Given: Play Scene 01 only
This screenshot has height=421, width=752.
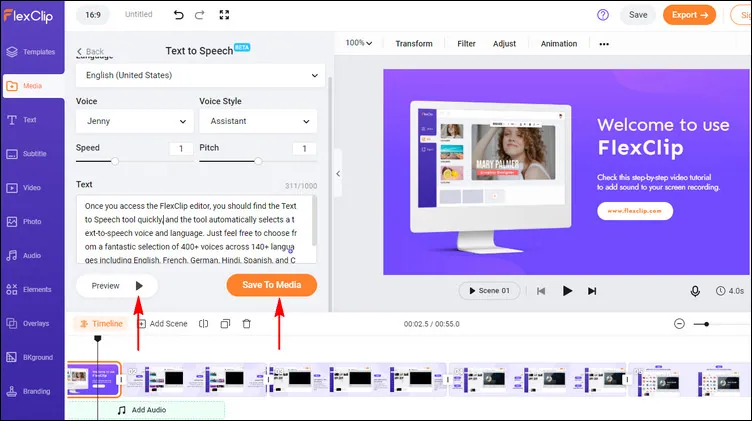Looking at the screenshot, I should point(489,291).
